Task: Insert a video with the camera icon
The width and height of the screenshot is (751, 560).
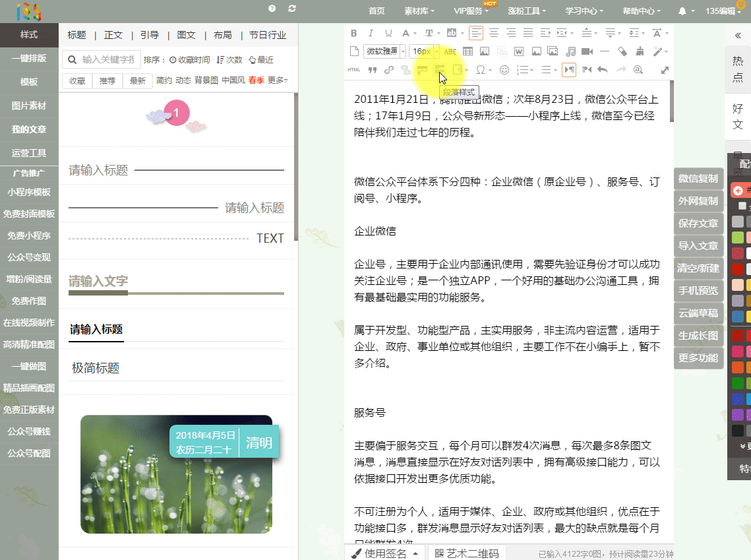Action: tap(587, 51)
